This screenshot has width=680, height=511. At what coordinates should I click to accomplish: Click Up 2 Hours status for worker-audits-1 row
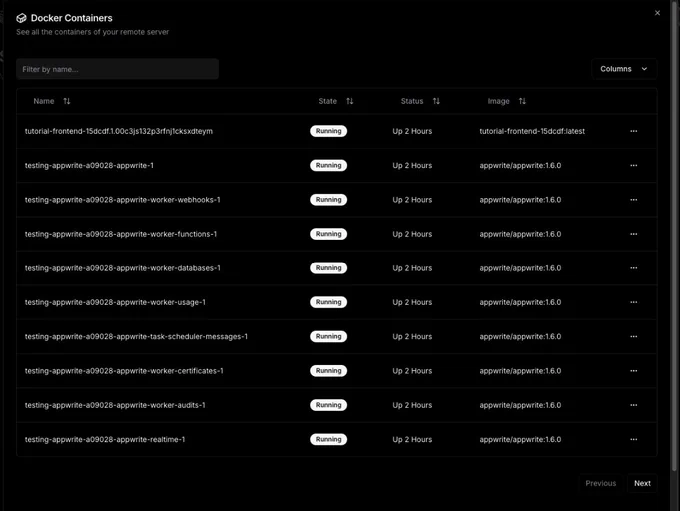412,405
